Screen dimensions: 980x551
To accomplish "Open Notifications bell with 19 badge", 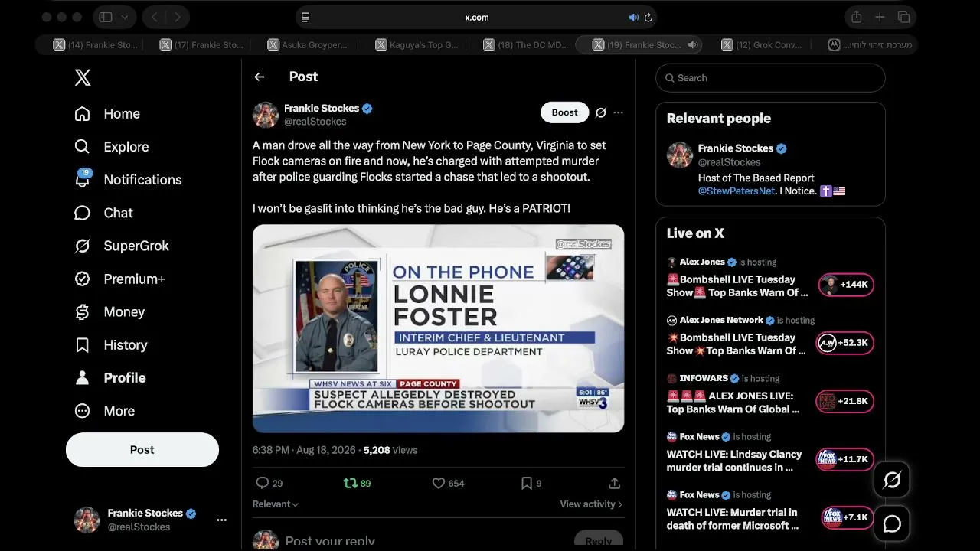I will [x=82, y=179].
